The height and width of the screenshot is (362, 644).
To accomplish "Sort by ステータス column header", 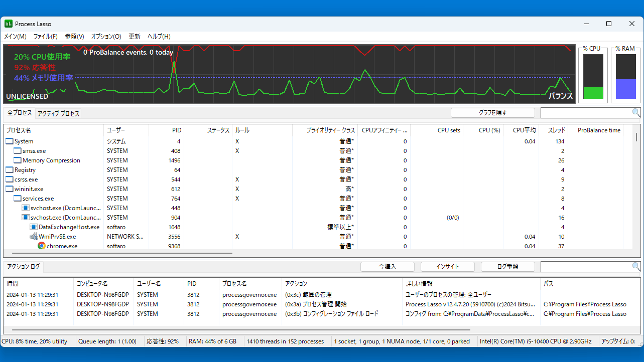I will [x=208, y=130].
